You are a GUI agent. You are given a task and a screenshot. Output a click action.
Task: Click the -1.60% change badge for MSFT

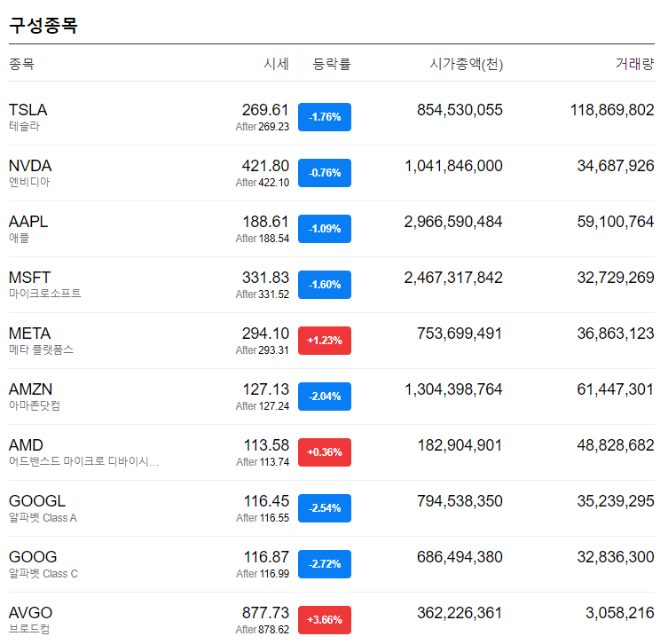325,285
